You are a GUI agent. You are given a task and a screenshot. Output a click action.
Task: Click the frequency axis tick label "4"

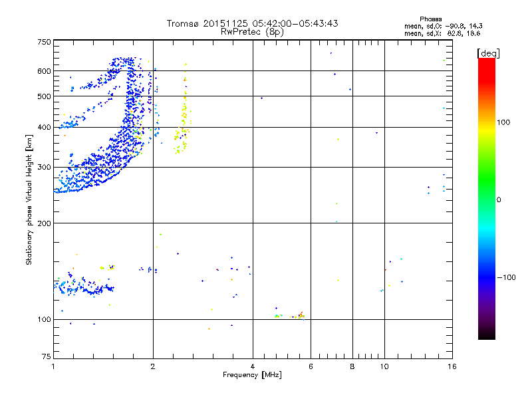pyautogui.click(x=253, y=366)
